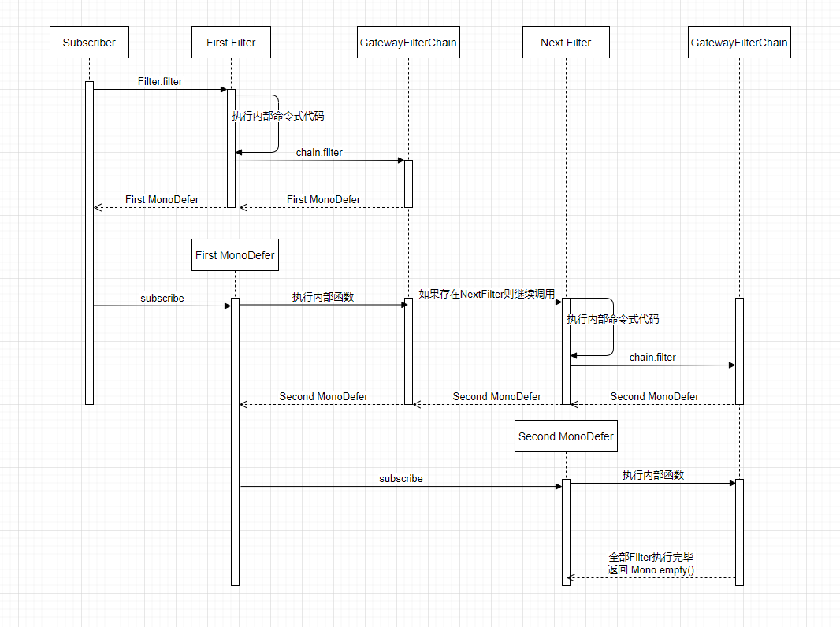The image size is (840, 627).
Task: Select the boxed Second MonoDefer participant
Action: [x=566, y=436]
